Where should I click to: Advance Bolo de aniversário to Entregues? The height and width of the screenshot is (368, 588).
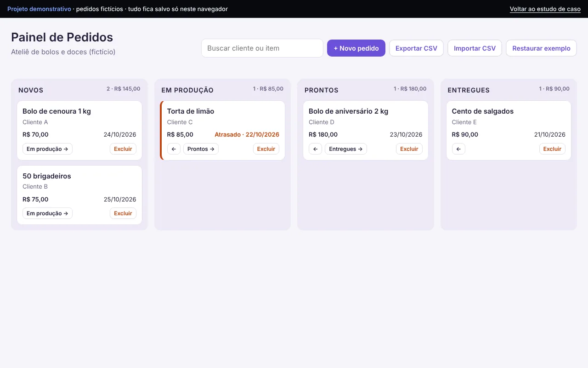pyautogui.click(x=346, y=149)
